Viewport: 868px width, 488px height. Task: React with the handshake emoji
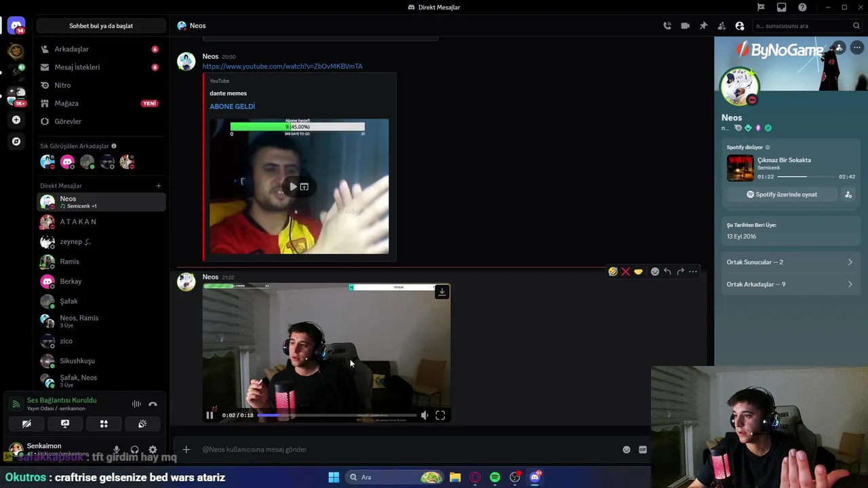coord(638,271)
